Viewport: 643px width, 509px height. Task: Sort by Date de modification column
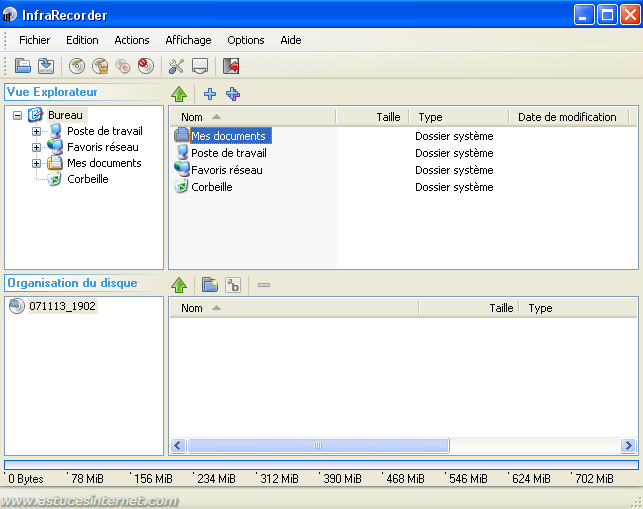(569, 117)
